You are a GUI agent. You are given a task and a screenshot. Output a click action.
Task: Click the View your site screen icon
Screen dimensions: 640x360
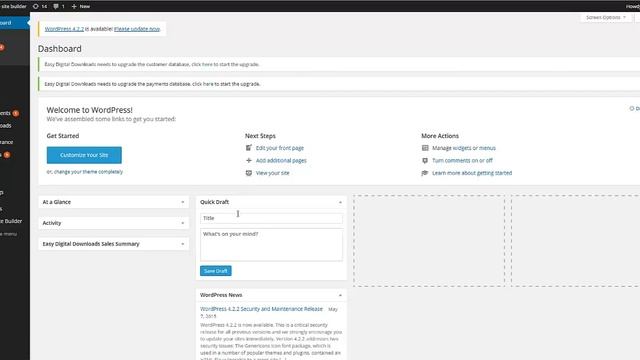(249, 173)
